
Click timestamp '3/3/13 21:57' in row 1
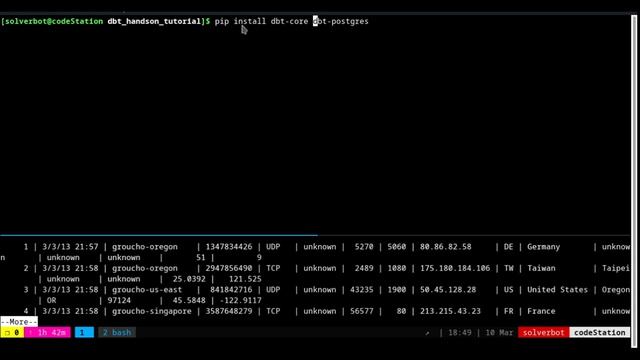pyautogui.click(x=70, y=247)
